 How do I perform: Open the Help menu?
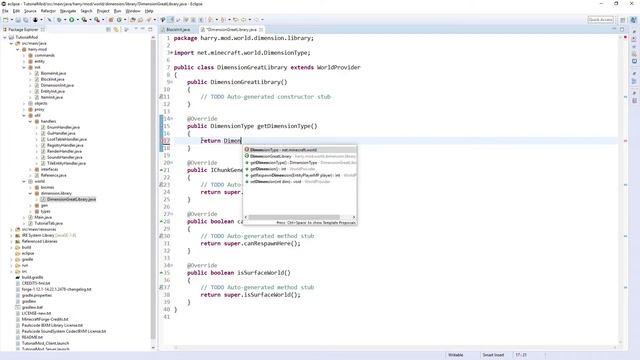point(149,11)
